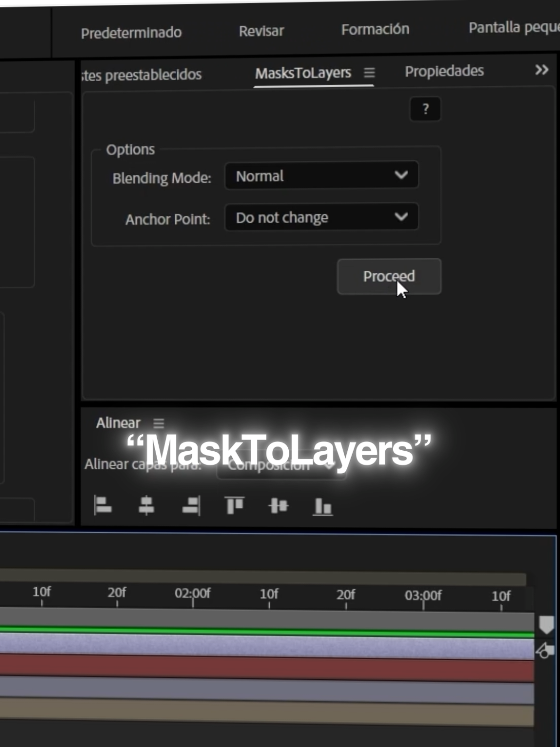The height and width of the screenshot is (747, 560).
Task: Click the 03:00f mark on timeline ruler
Action: coord(423,595)
